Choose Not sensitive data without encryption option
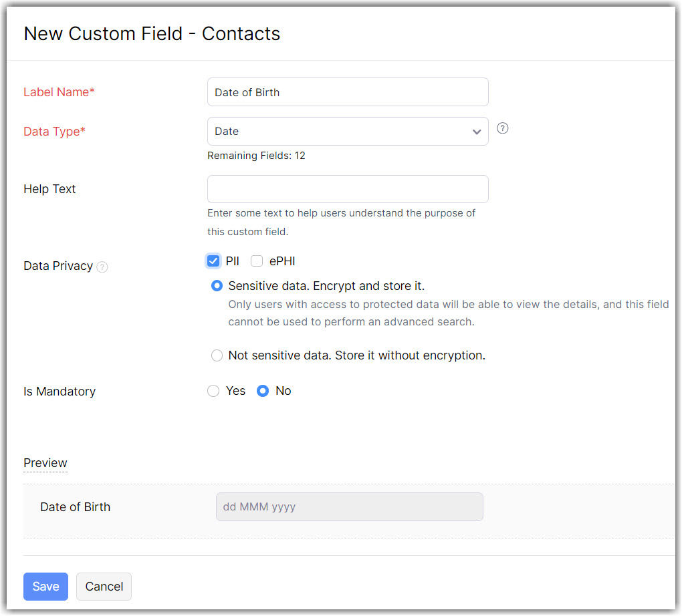The height and width of the screenshot is (616, 682). click(217, 355)
